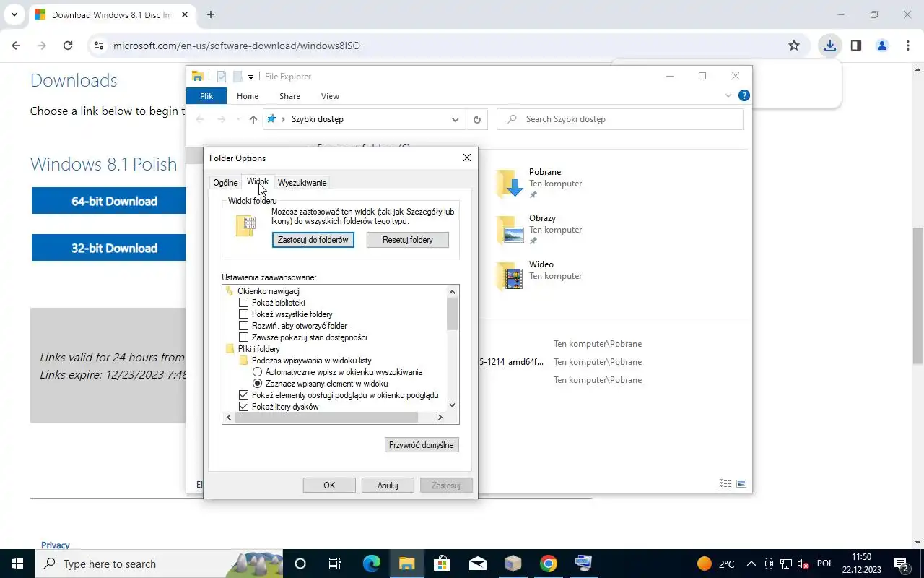Close the Folder Options dialog

click(466, 158)
